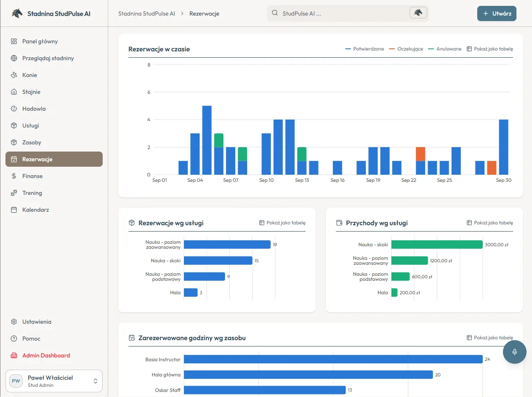Click the globe icon for Przeglądaj stadniny
Image resolution: width=532 pixels, height=397 pixels.
[14, 58]
